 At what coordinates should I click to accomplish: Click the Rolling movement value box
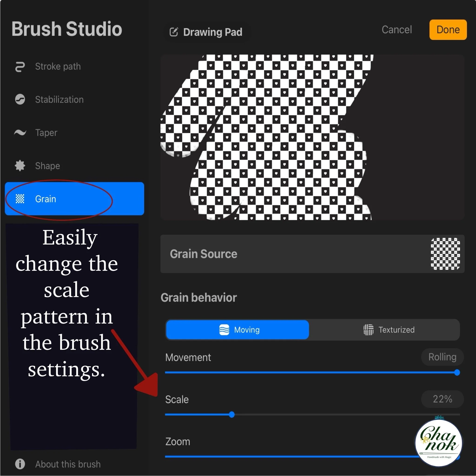(x=442, y=357)
